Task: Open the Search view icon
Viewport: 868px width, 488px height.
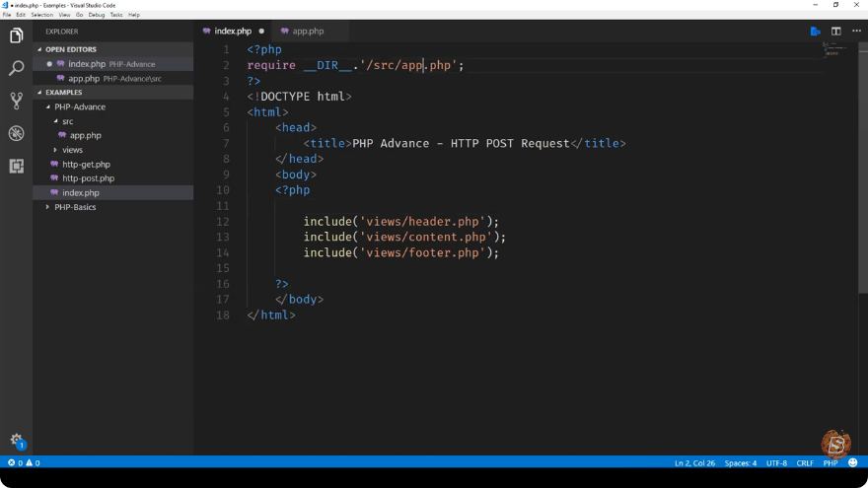Action: (16, 68)
